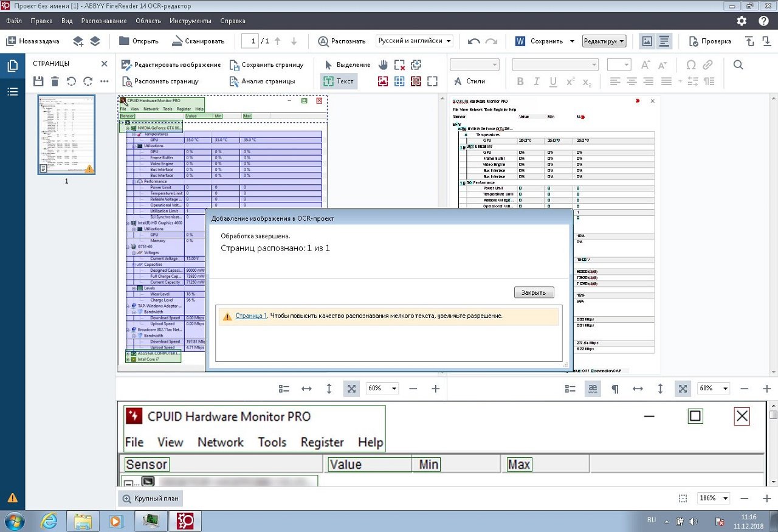This screenshot has width=778, height=532.
Task: Open the Распознавание menu
Action: coord(104,21)
